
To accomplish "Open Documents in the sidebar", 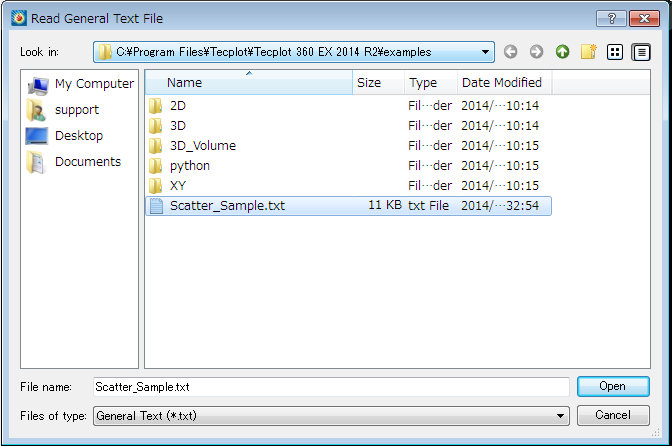I will coord(74,162).
